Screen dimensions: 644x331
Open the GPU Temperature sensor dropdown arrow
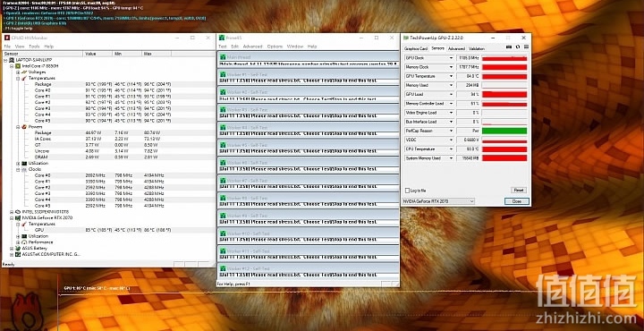pyautogui.click(x=451, y=76)
